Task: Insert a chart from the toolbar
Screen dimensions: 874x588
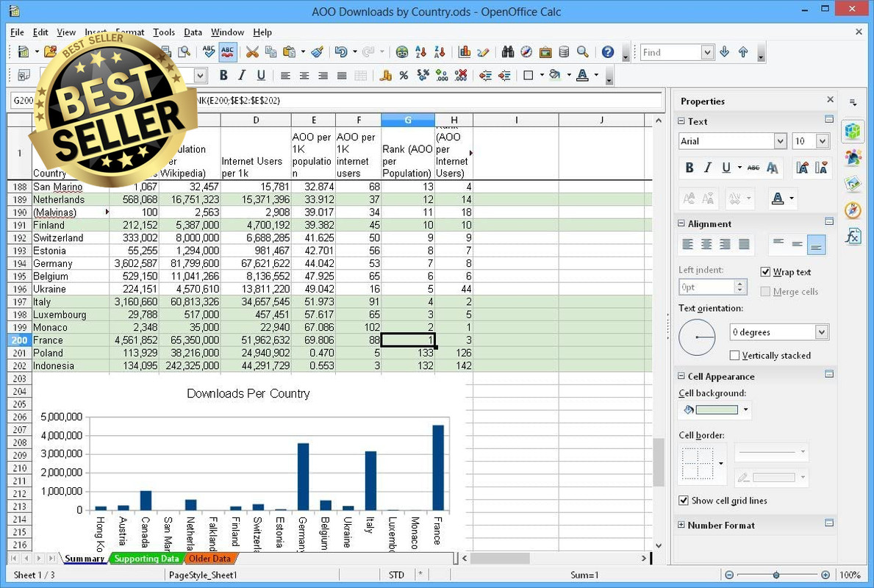Action: [x=465, y=52]
